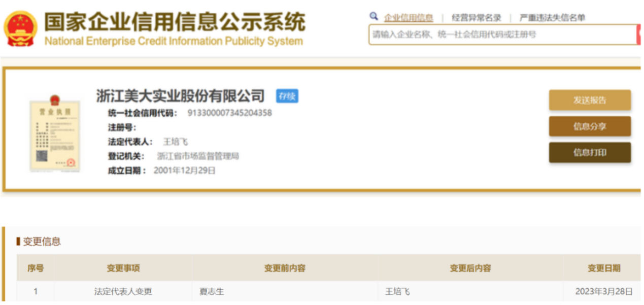Click the company name 浙江美大实业股份有限公司
Image resolution: width=644 pixels, height=305 pixels.
pos(181,95)
